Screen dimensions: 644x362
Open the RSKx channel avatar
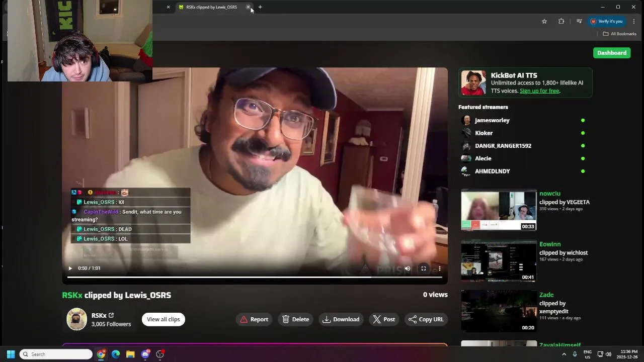(77, 319)
